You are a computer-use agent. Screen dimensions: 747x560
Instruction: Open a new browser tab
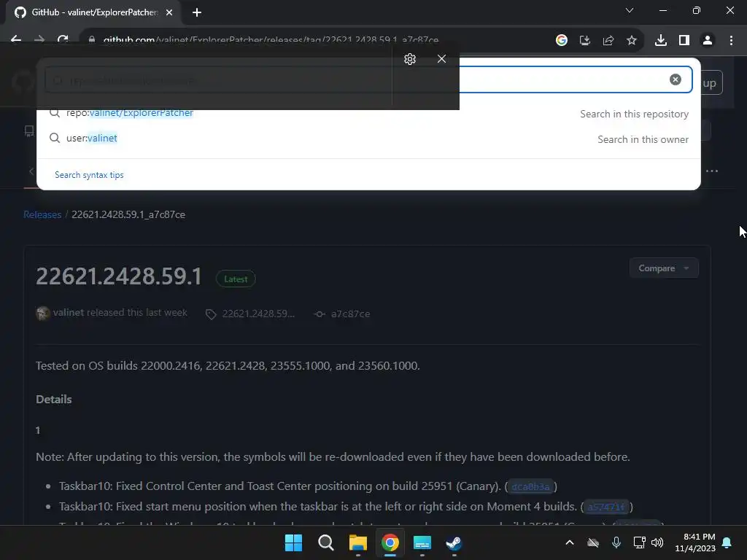(197, 12)
